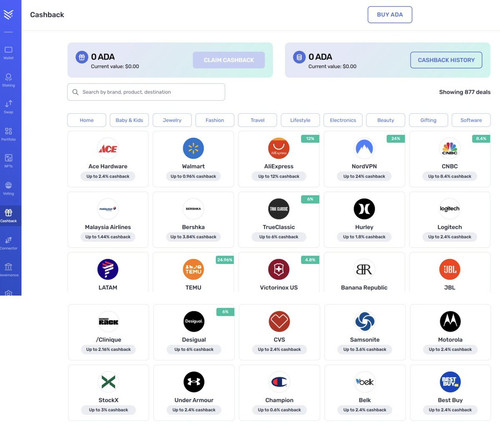The image size is (500, 430).
Task: Click the Banana Republic brand name
Action: pos(364,287)
